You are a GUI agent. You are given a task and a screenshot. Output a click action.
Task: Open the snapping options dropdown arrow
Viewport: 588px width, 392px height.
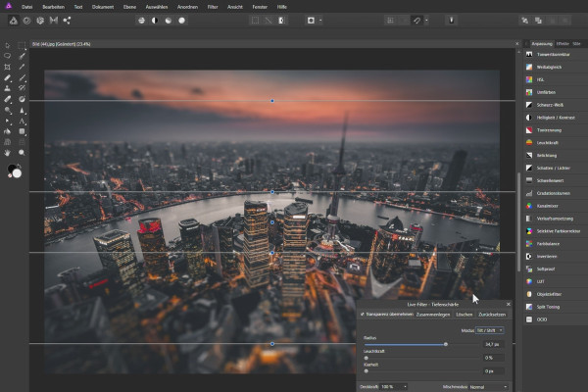point(426,21)
